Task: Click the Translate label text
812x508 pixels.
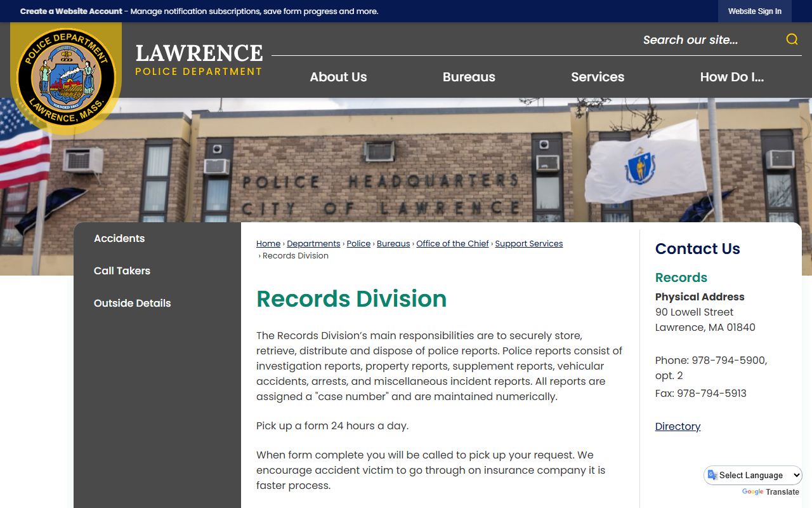Action: click(782, 492)
